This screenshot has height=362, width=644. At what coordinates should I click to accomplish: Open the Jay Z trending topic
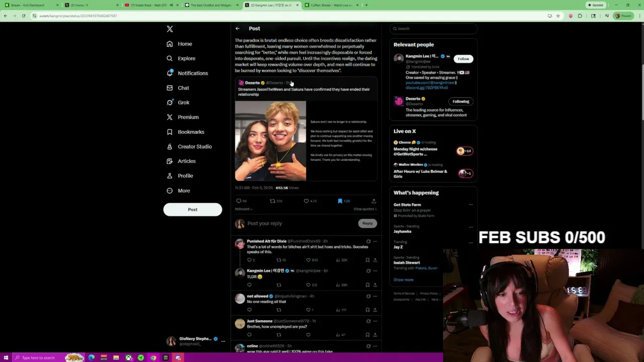click(398, 247)
